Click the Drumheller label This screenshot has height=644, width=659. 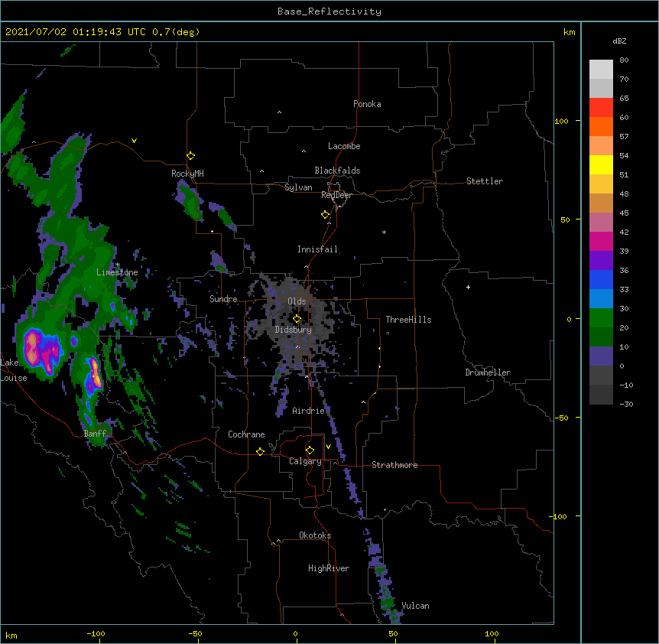click(488, 372)
